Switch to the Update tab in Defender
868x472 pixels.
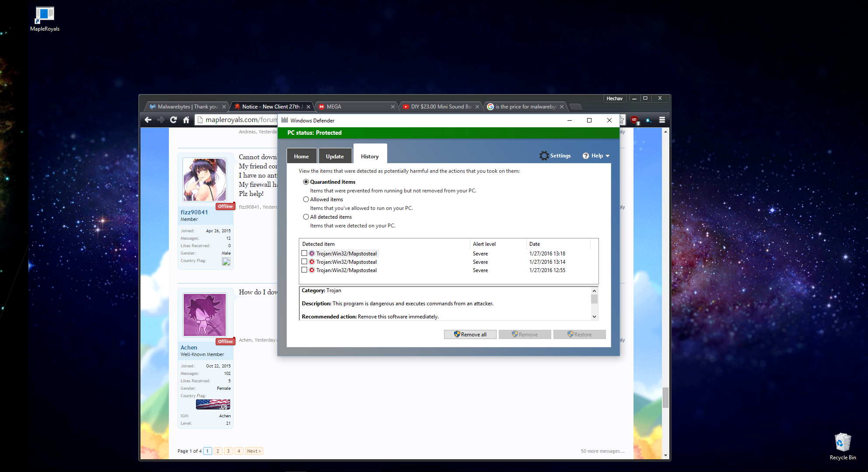[x=335, y=156]
